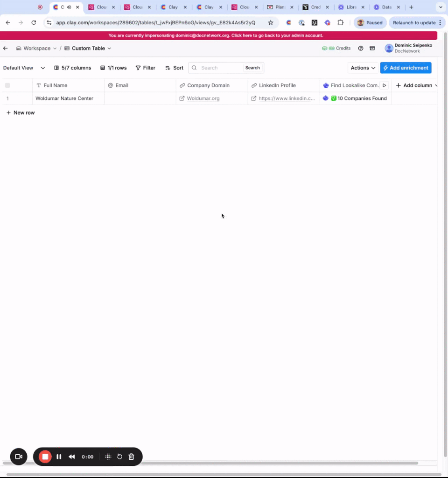The height and width of the screenshot is (478, 448).
Task: Open the Filter menu
Action: [146, 68]
